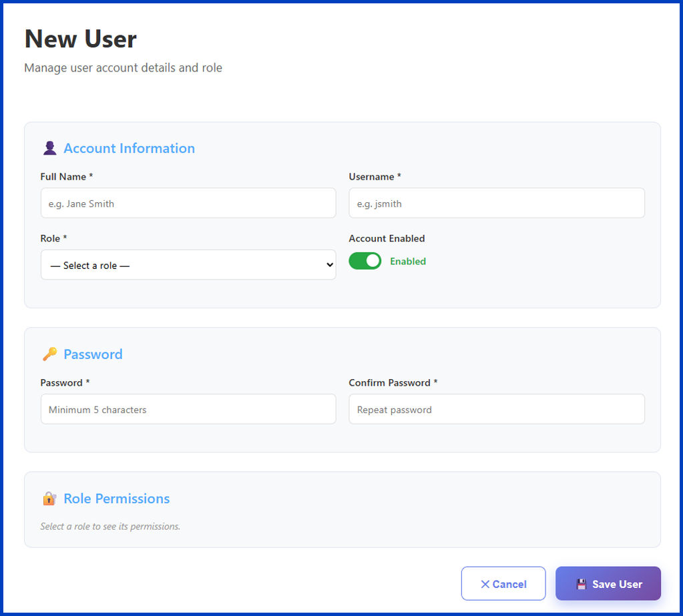
Task: Click the Password section heading
Action: point(93,354)
